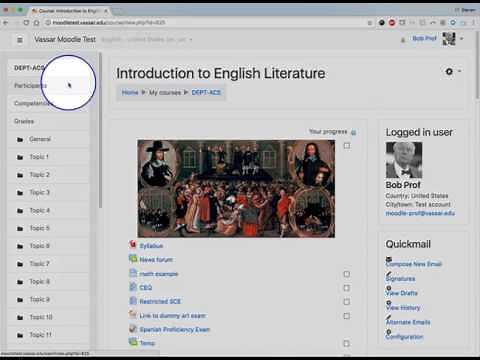Open the Syllabus link

151,246
